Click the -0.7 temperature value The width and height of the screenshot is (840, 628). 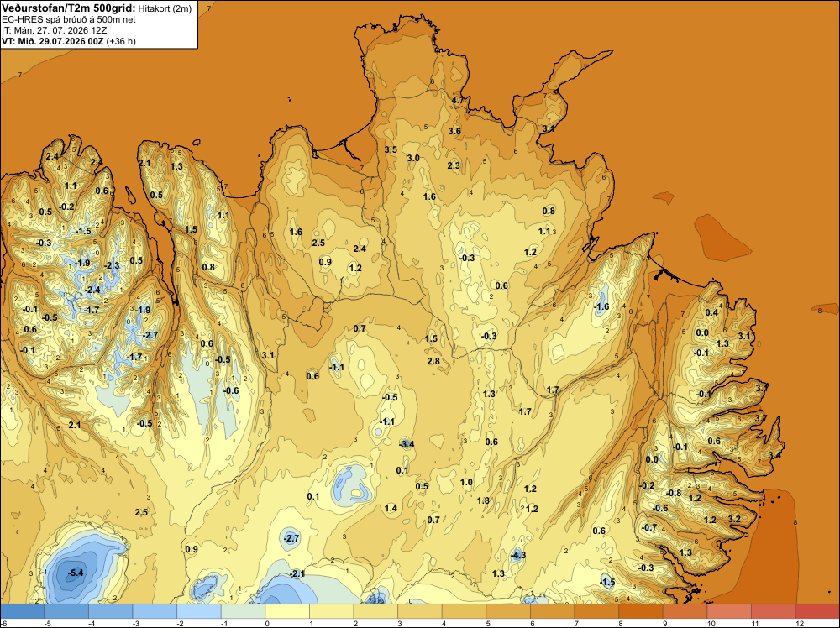pos(649,527)
